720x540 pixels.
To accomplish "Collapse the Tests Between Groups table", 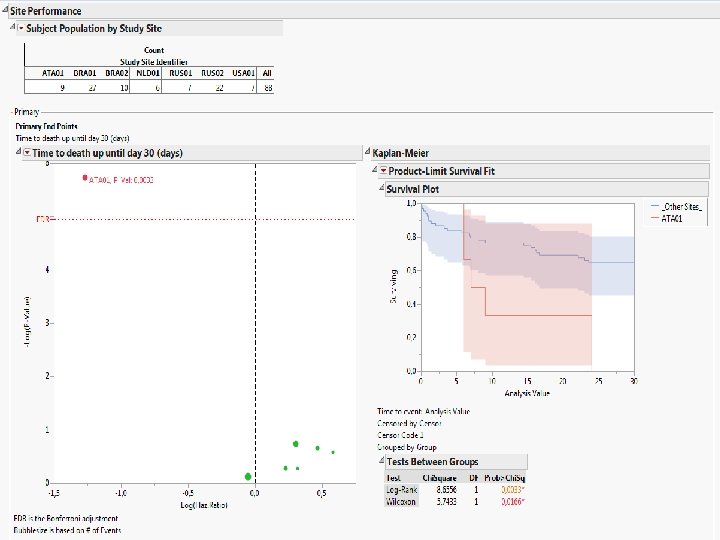I will click(x=382, y=460).
